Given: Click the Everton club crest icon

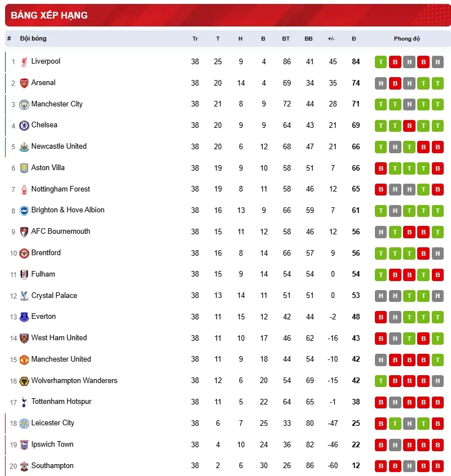Looking at the screenshot, I should (x=24, y=317).
